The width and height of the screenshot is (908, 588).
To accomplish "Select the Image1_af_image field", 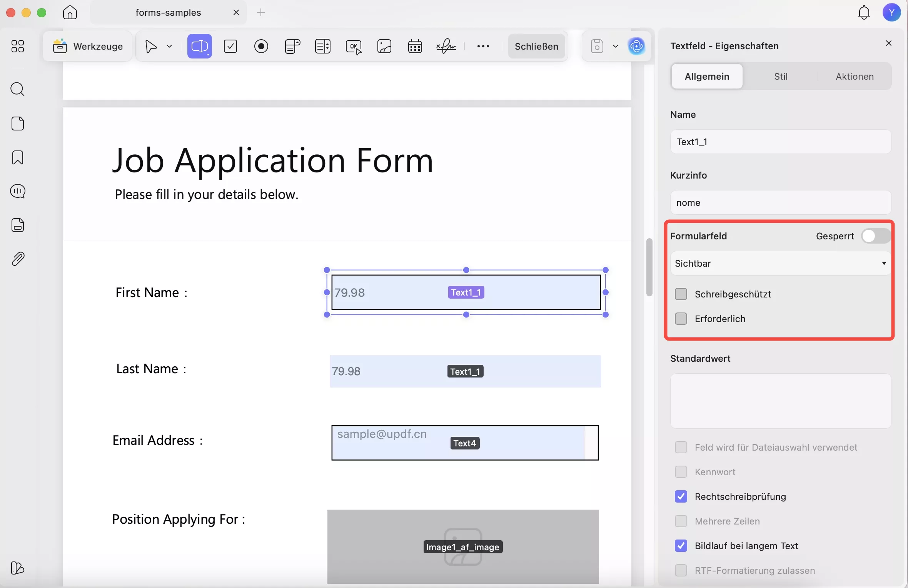I will click(x=463, y=546).
